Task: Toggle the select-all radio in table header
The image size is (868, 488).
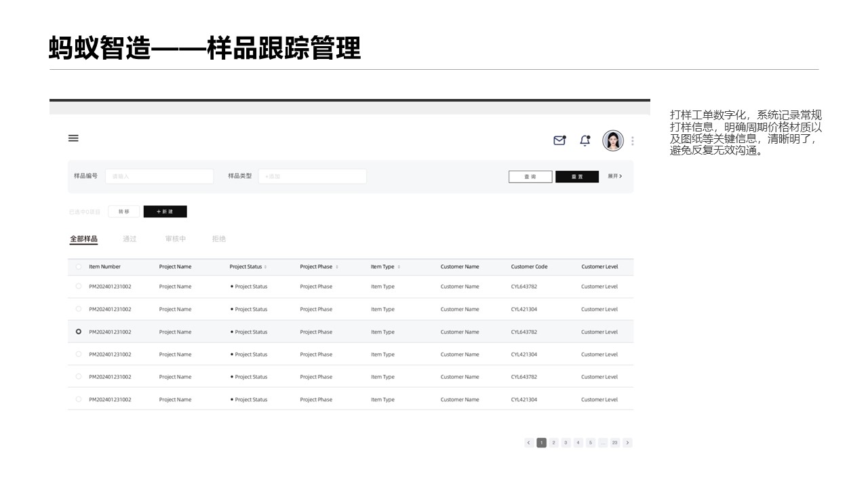Action: tap(79, 267)
